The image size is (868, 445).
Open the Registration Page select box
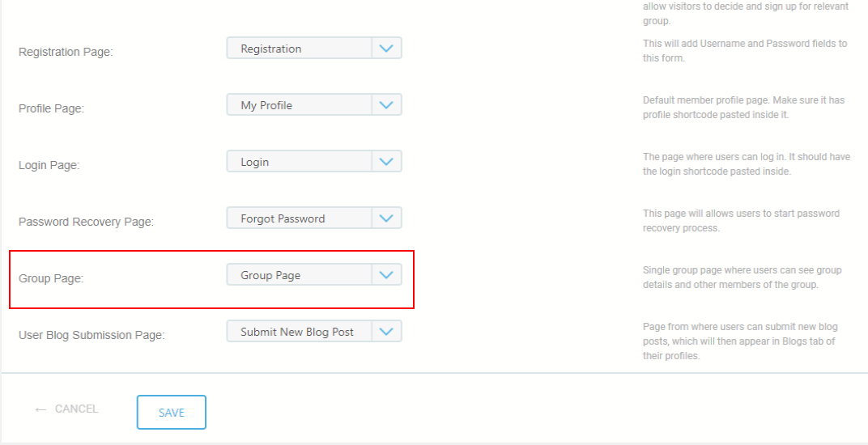(x=300, y=49)
